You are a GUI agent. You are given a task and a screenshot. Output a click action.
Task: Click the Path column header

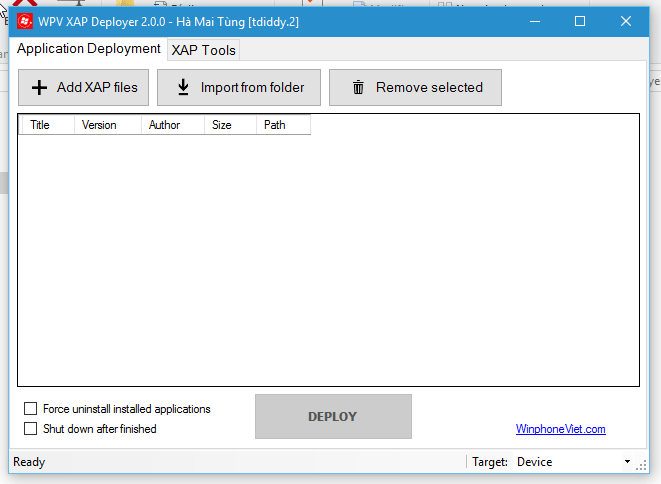coord(283,125)
